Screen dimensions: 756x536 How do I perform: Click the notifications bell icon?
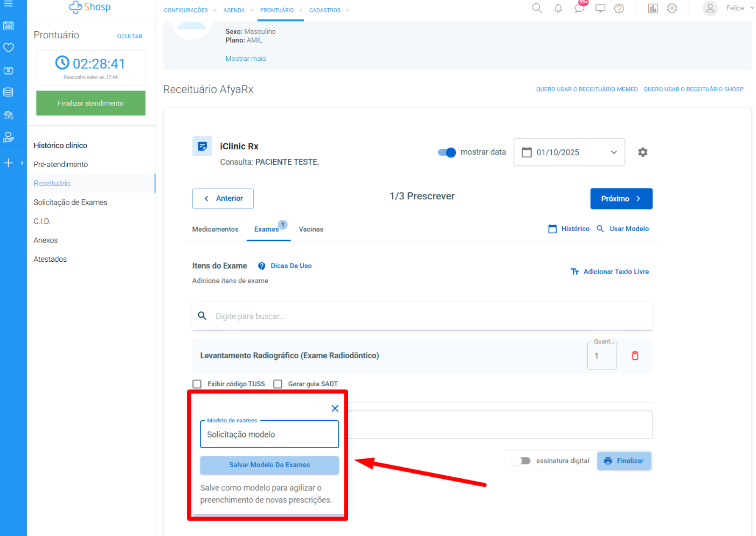tap(558, 8)
